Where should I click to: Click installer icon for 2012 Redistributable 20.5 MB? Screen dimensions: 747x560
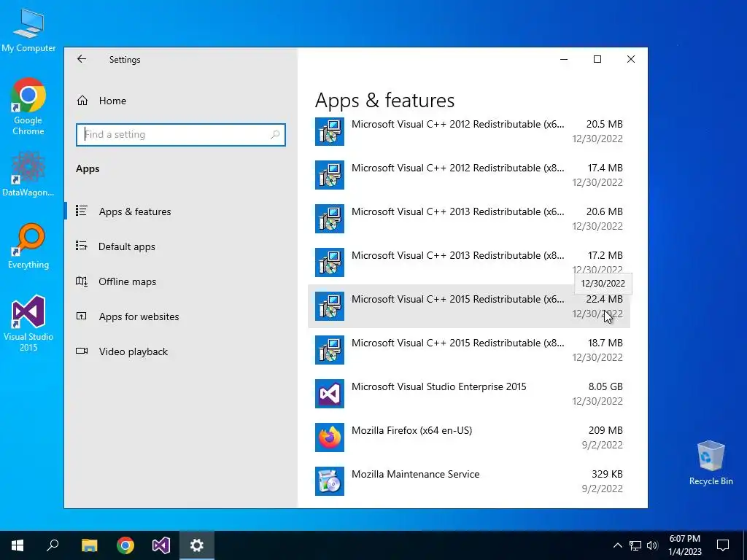[330, 131]
